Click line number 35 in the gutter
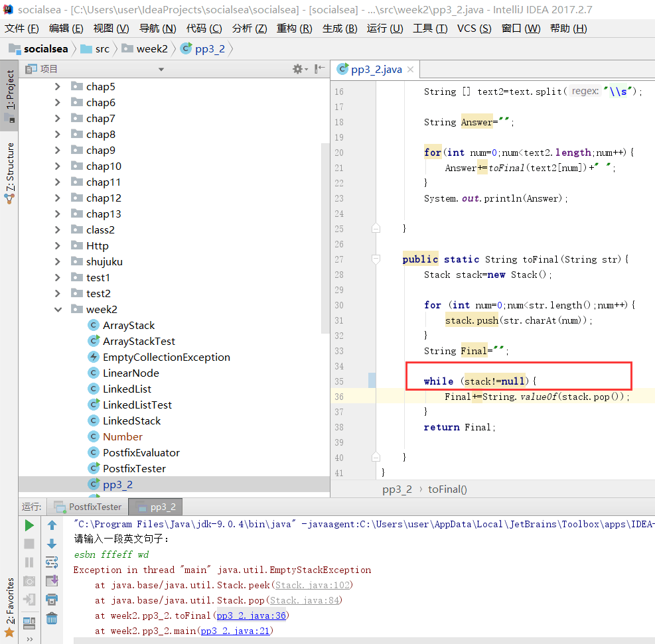 tap(339, 381)
